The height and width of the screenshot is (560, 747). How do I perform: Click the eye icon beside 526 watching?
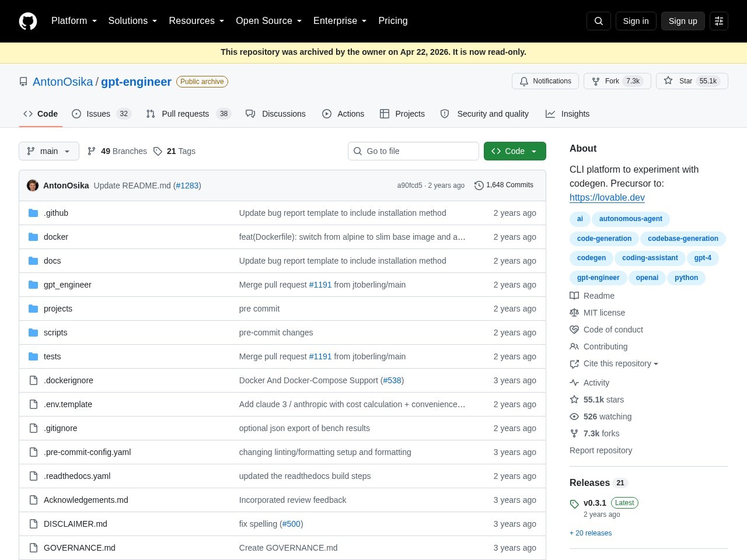pos(574,416)
